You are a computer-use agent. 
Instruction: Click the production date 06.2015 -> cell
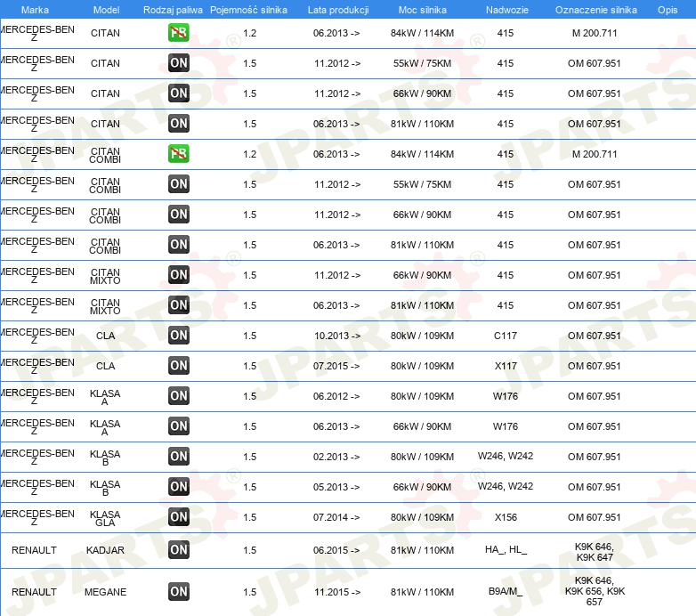click(336, 550)
